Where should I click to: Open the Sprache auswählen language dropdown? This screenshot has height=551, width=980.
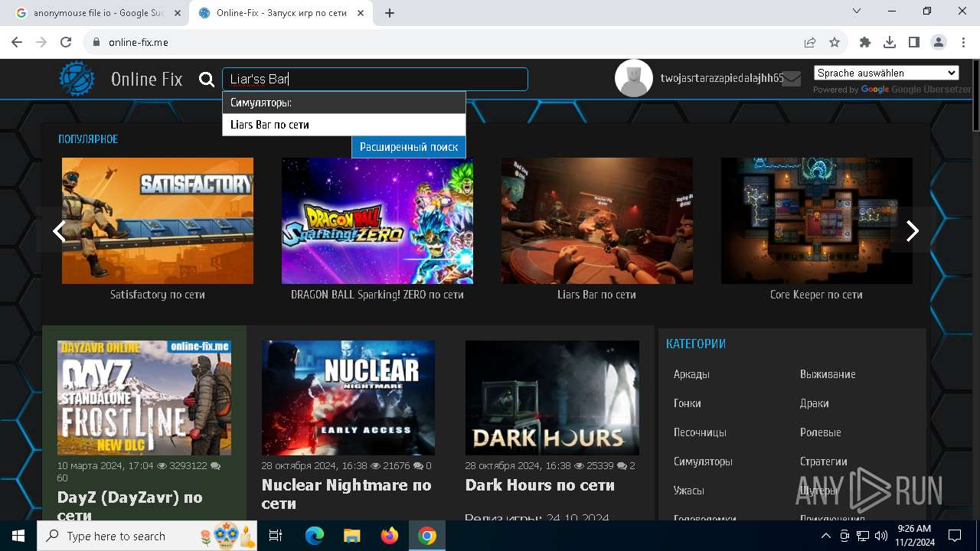coord(886,73)
